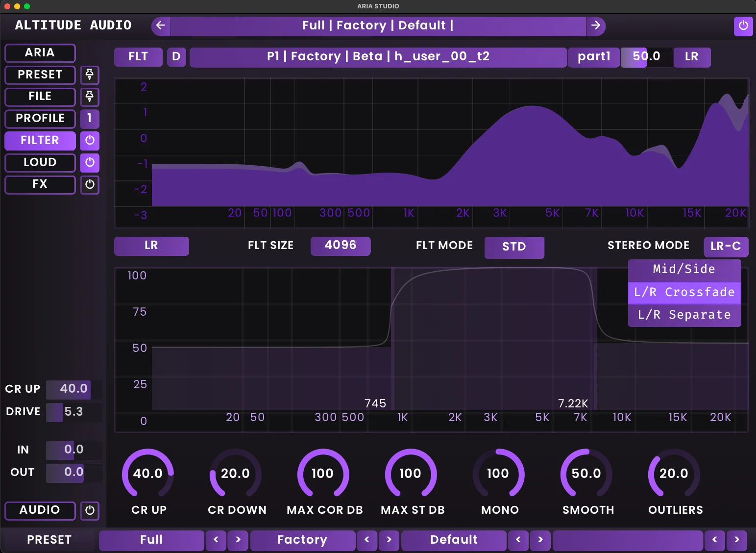Switch to the PROFILE tab
Viewport: 756px width, 553px height.
40,119
